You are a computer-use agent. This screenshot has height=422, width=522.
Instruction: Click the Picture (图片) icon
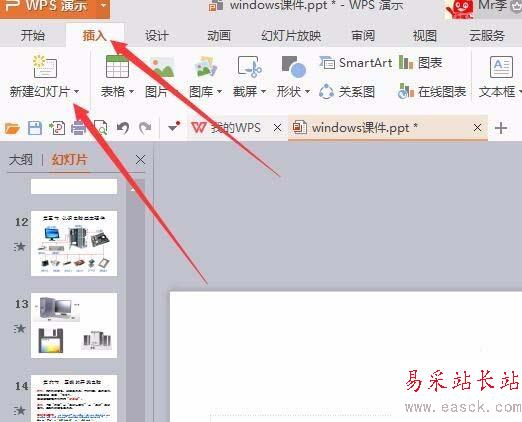162,67
